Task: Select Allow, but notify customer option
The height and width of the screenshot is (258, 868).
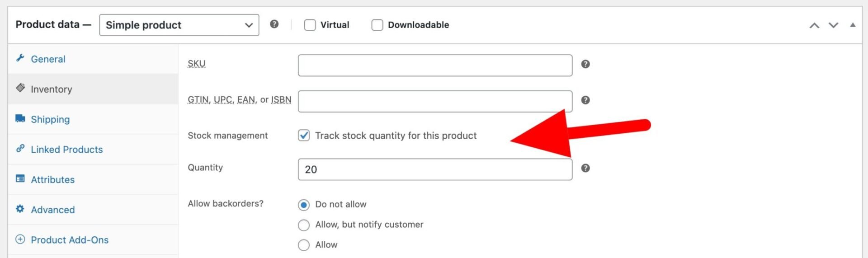Action: [x=304, y=225]
